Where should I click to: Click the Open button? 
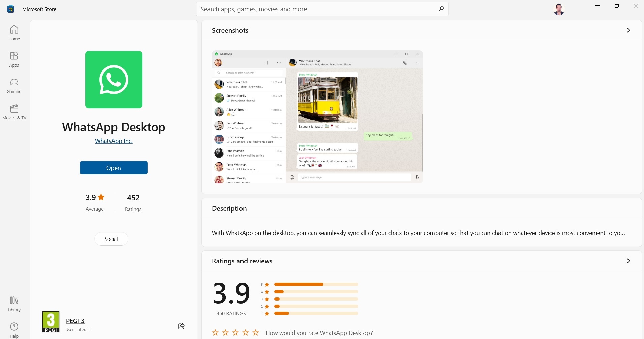[114, 168]
